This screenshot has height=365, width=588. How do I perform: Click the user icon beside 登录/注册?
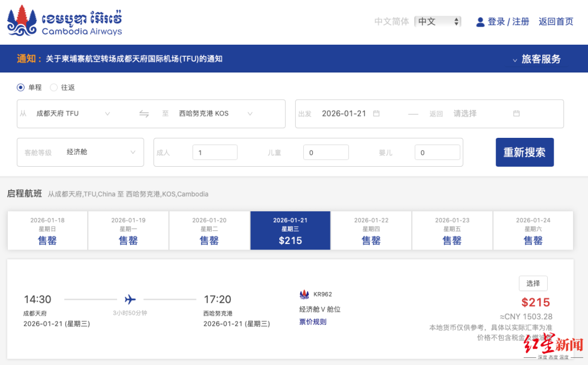tap(480, 22)
